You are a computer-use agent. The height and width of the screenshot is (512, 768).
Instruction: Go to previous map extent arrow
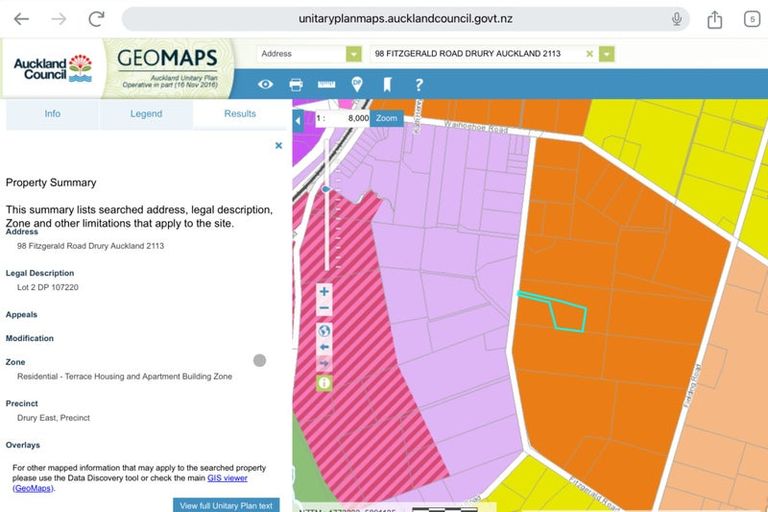click(324, 347)
